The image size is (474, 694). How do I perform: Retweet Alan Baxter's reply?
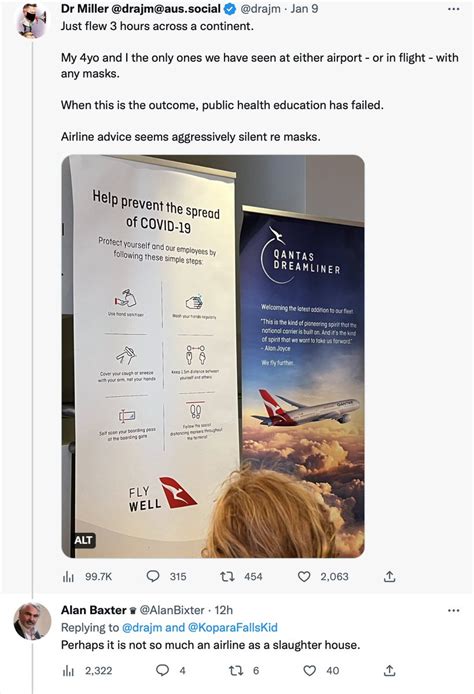click(244, 671)
